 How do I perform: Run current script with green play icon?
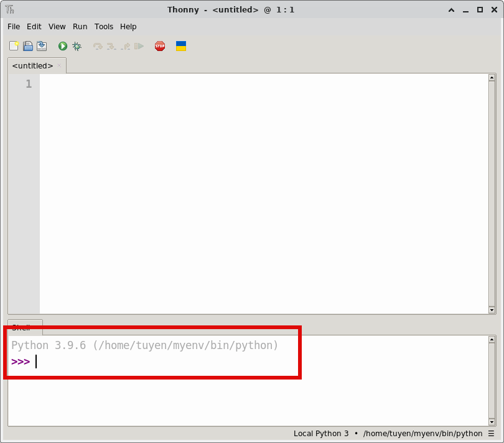point(63,46)
